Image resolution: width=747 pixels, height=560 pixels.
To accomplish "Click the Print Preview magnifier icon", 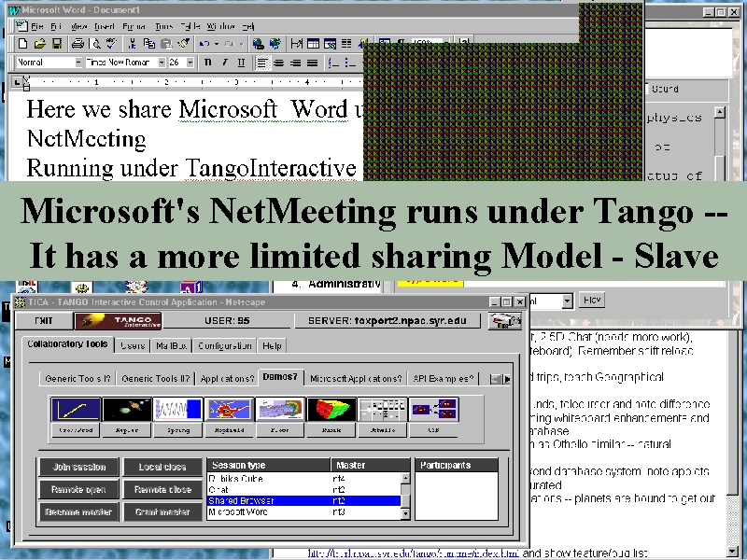I will (x=95, y=44).
